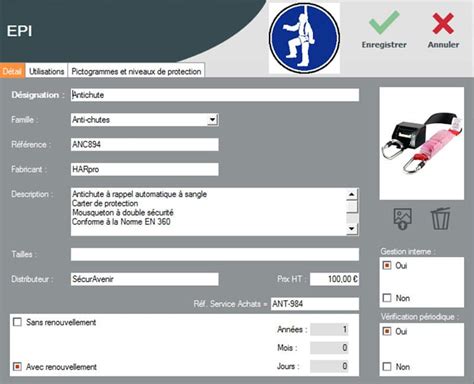Click inside the Description text area
This screenshot has height=384, width=474.
(x=209, y=212)
